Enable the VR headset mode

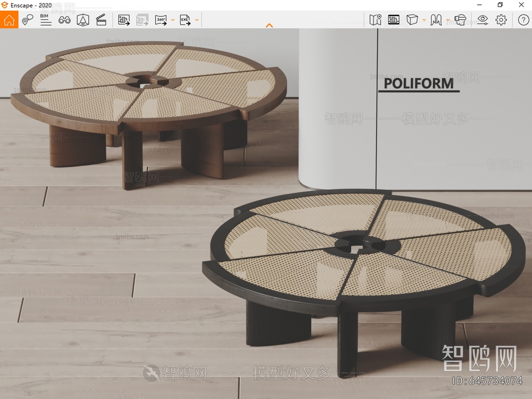tap(460, 20)
